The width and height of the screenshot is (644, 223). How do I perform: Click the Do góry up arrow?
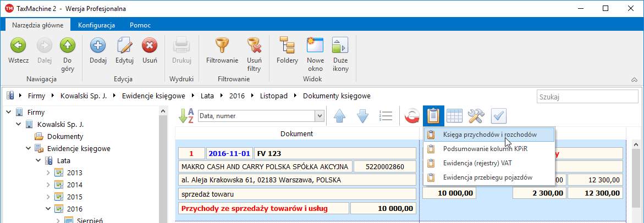(67, 54)
